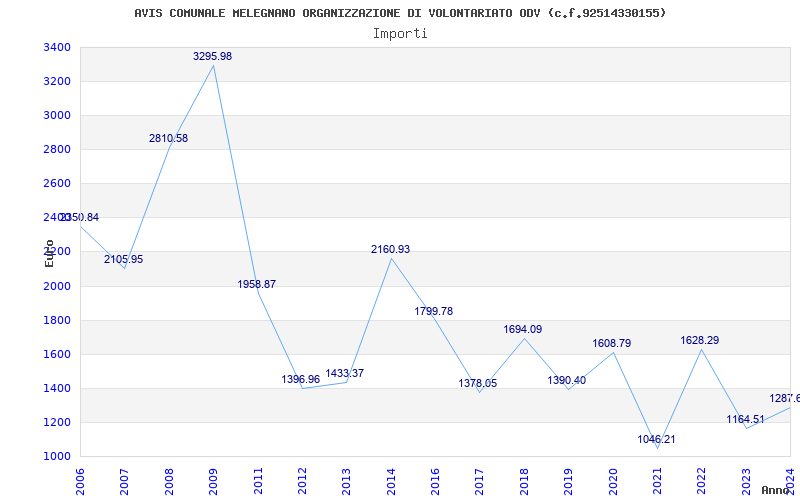Select the 3200 y-axis value
Viewport: 800px width, 500px height.
57,82
